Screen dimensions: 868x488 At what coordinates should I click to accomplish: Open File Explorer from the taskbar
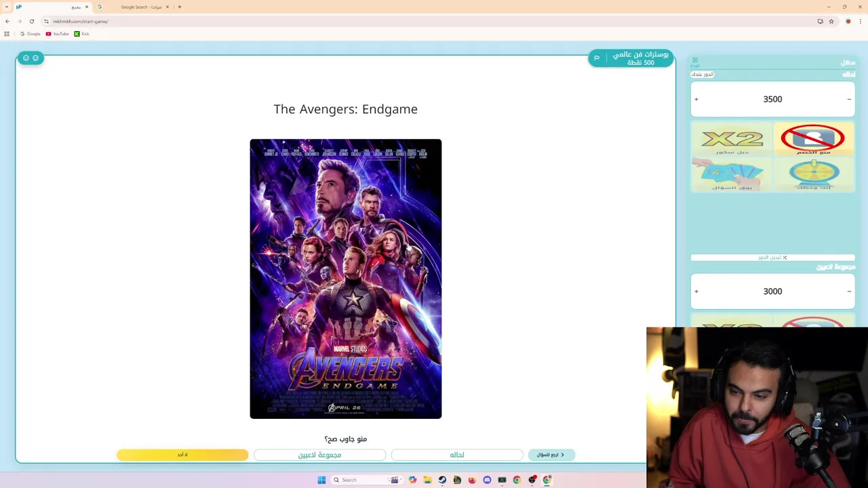(x=427, y=480)
